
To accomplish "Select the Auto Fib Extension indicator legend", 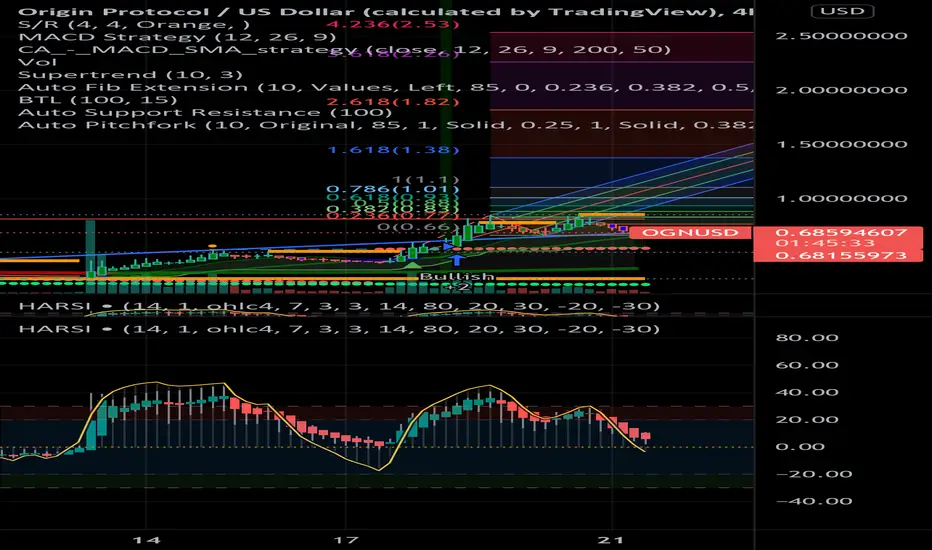I will (x=385, y=87).
